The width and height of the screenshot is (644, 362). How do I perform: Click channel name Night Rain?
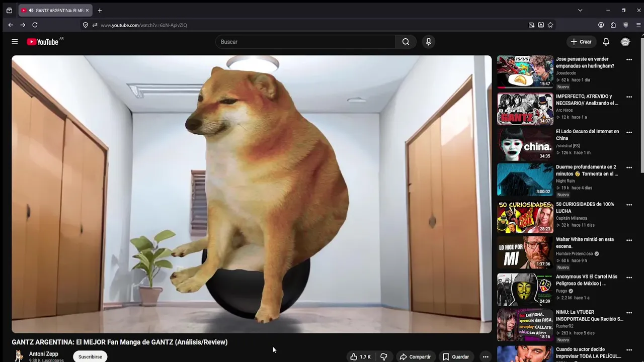[565, 181]
